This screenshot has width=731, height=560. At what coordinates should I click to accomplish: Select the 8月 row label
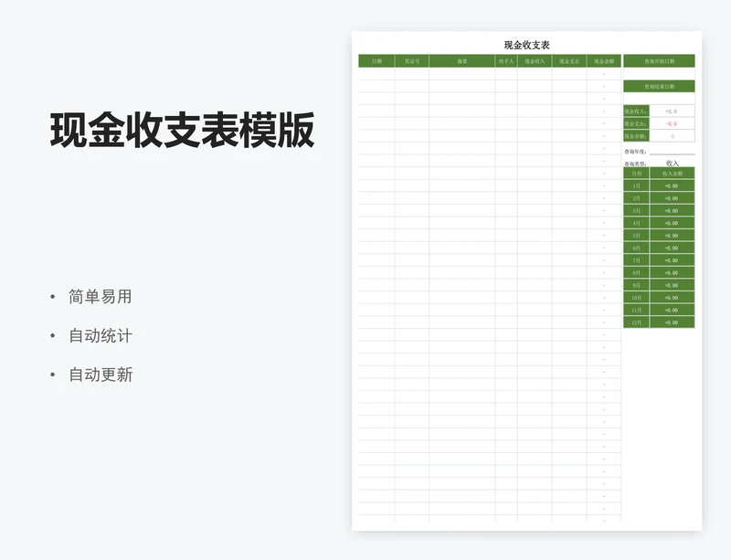point(636,273)
